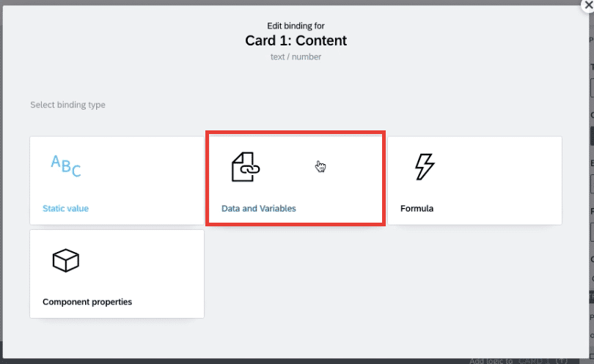Click the cube Component properties icon
The image size is (594, 364).
[x=66, y=260]
